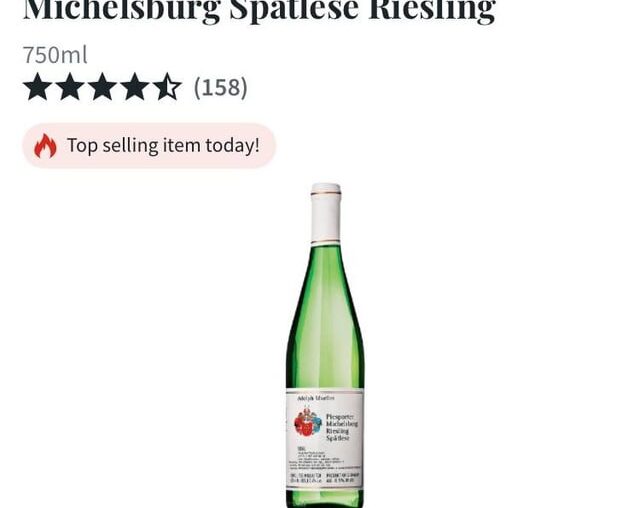This screenshot has width=640, height=508.
Task: Click the white capsule on bottle neck
Action: coord(326,213)
